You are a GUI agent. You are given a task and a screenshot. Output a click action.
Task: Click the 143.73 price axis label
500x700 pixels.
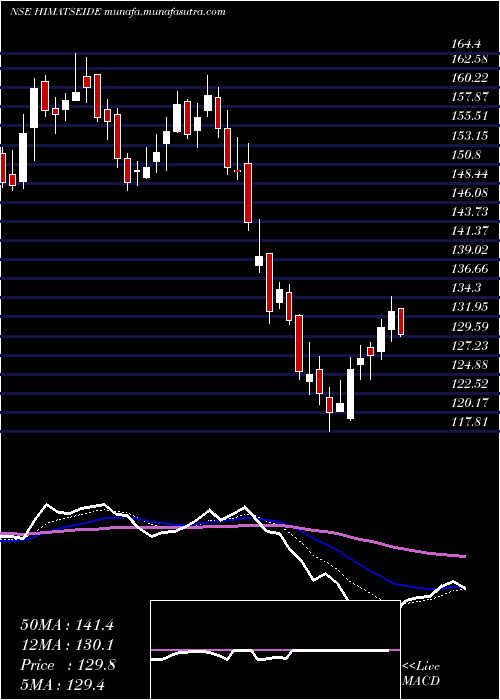470,212
